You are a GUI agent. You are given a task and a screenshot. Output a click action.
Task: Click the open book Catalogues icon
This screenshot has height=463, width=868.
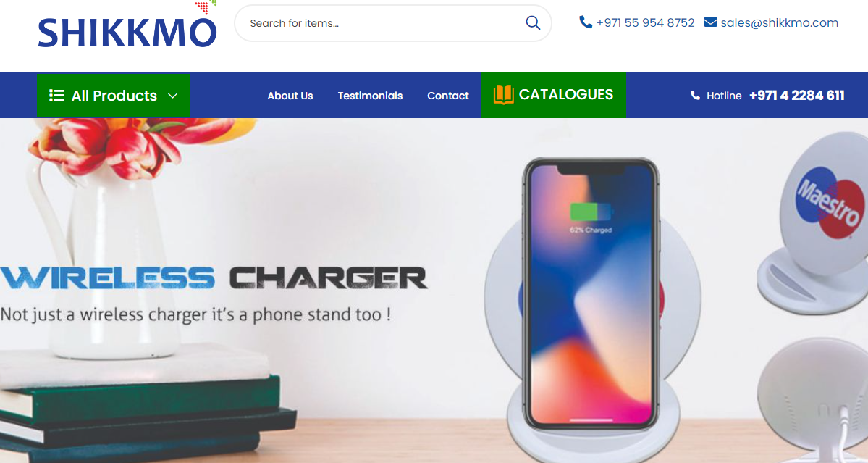point(503,95)
